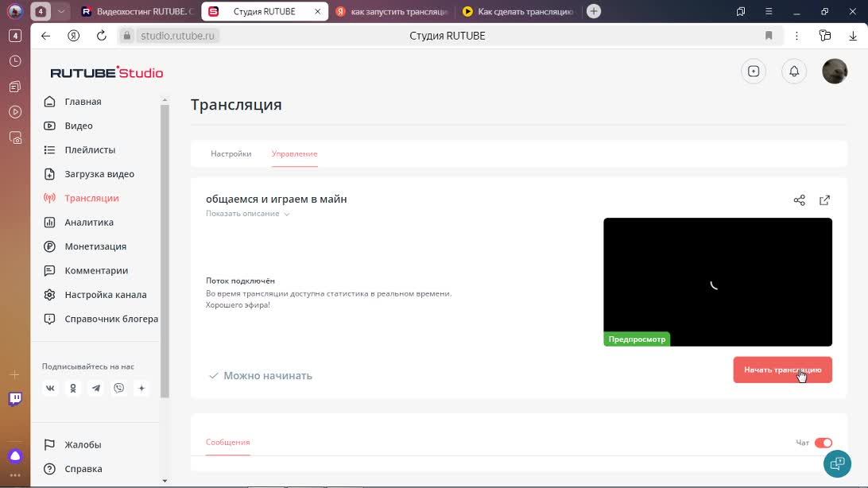Expand tab group dropdown arrow
Image resolution: width=868 pixels, height=488 pixels.
pyautogui.click(x=61, y=11)
